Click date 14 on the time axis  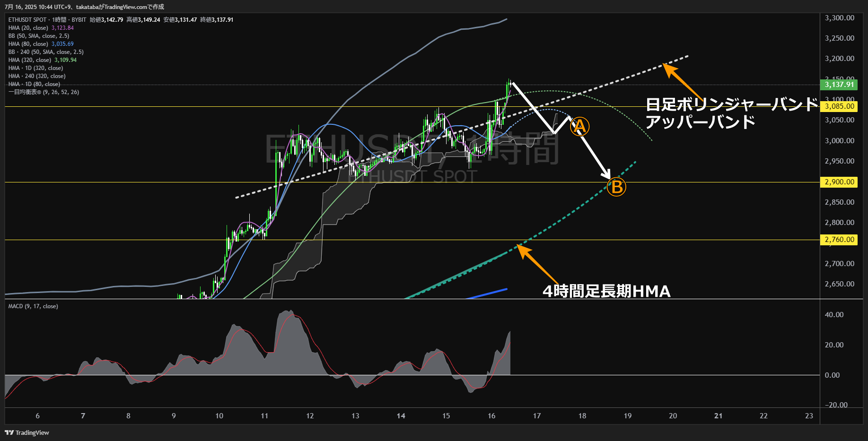tap(401, 416)
